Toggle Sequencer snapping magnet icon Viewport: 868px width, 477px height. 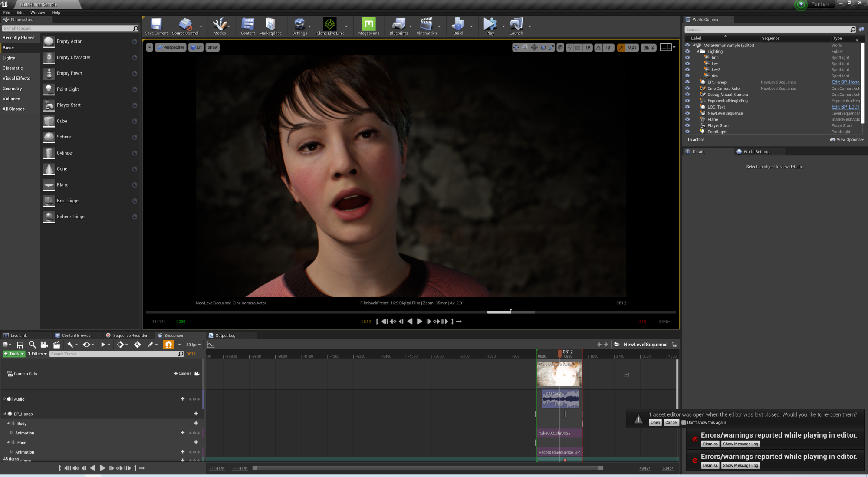click(168, 345)
